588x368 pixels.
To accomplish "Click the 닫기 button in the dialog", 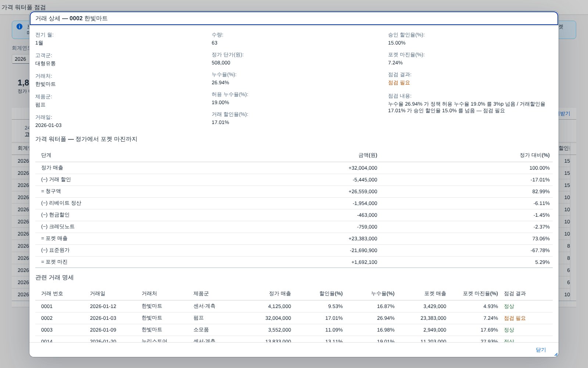I will [x=541, y=350].
